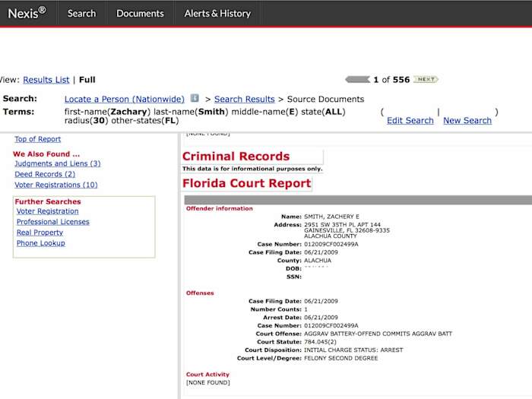Open the Search menu
This screenshot has height=399, width=532.
click(81, 13)
